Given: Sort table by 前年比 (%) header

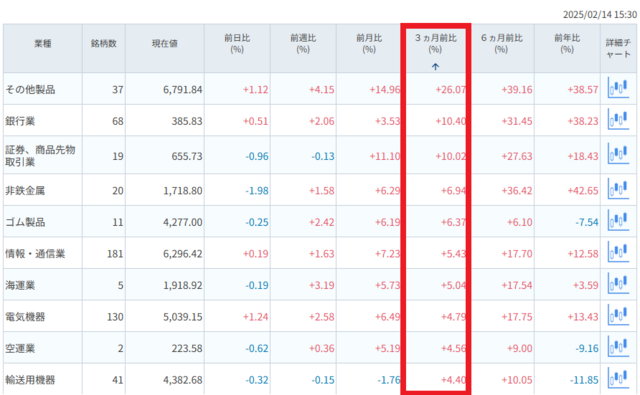Looking at the screenshot, I should (x=567, y=44).
